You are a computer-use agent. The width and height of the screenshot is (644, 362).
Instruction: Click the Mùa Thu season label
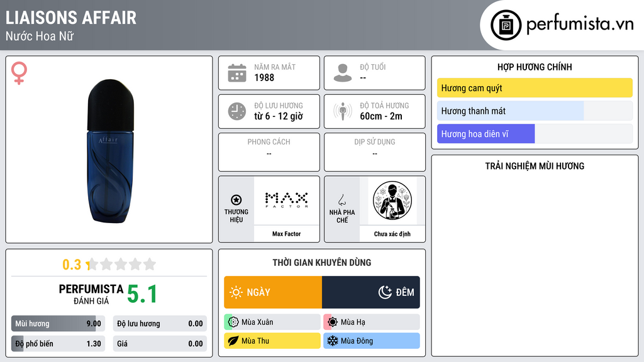(255, 341)
